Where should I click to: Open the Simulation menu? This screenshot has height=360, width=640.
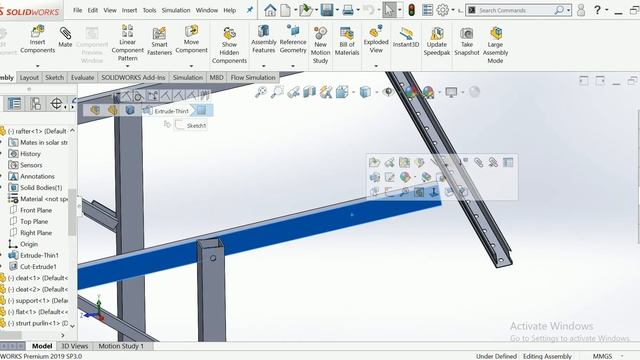[176, 10]
